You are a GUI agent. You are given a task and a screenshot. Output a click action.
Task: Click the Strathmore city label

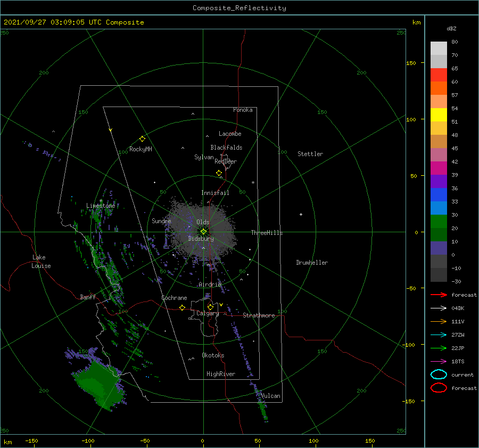pyautogui.click(x=259, y=315)
